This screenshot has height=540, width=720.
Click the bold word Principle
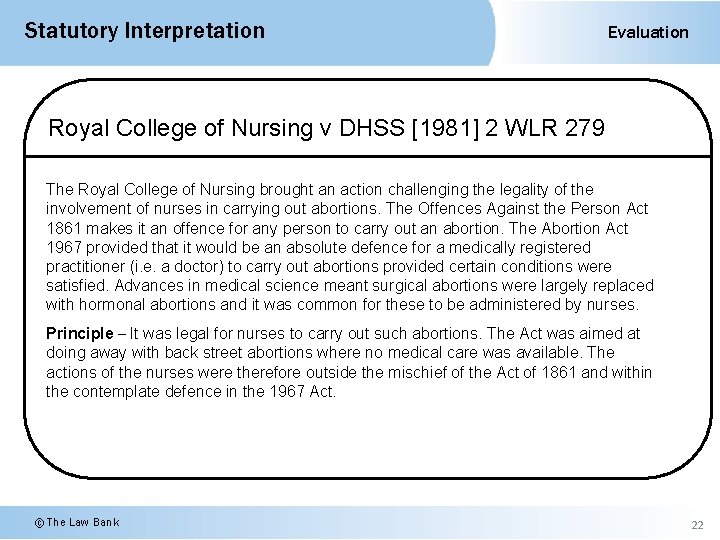click(x=79, y=333)
